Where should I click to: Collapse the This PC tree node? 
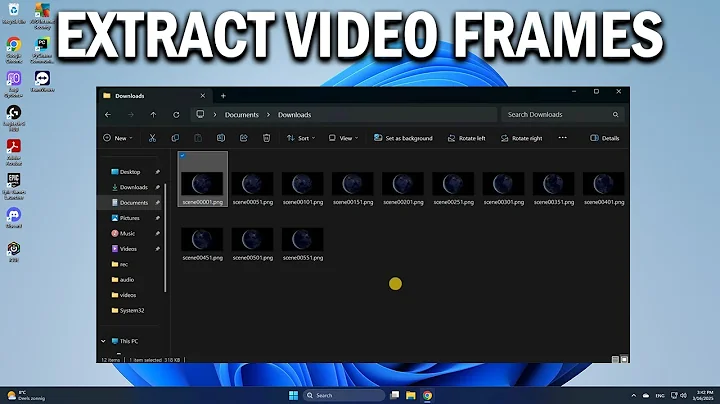[103, 341]
